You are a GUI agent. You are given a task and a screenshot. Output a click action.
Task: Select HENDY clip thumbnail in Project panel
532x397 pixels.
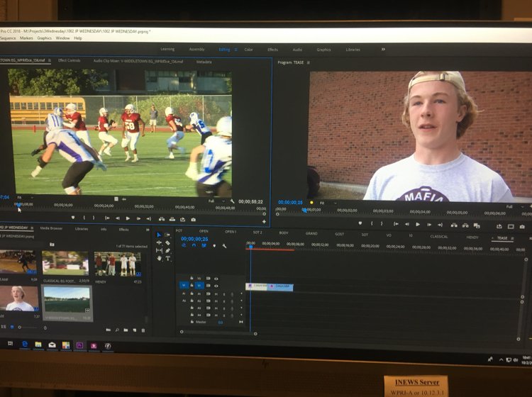coord(118,264)
